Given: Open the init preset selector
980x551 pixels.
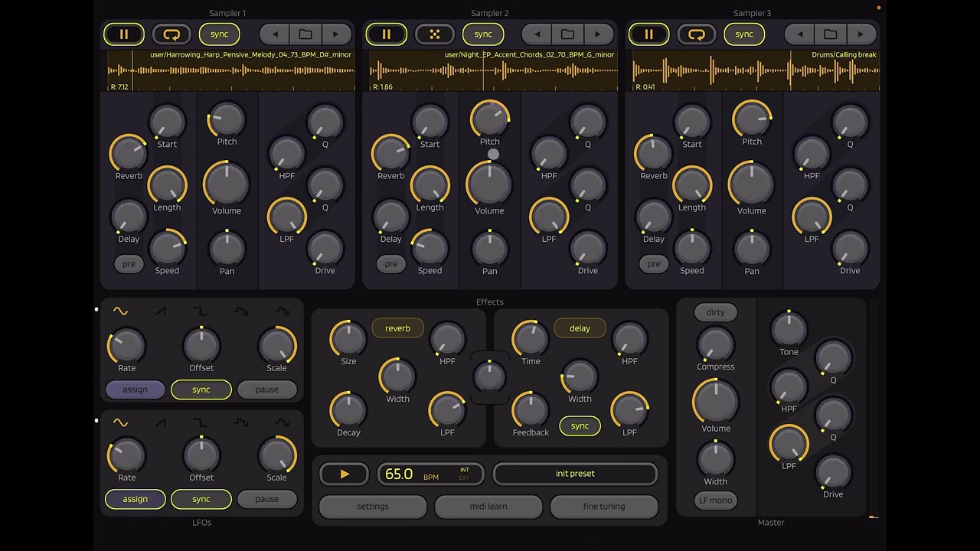Looking at the screenshot, I should tap(575, 474).
